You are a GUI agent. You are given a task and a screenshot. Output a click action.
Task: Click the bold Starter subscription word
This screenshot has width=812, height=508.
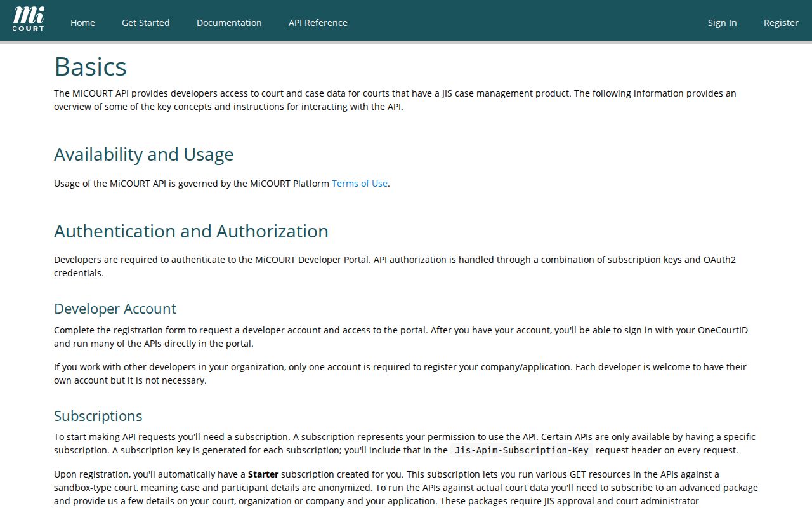point(263,474)
